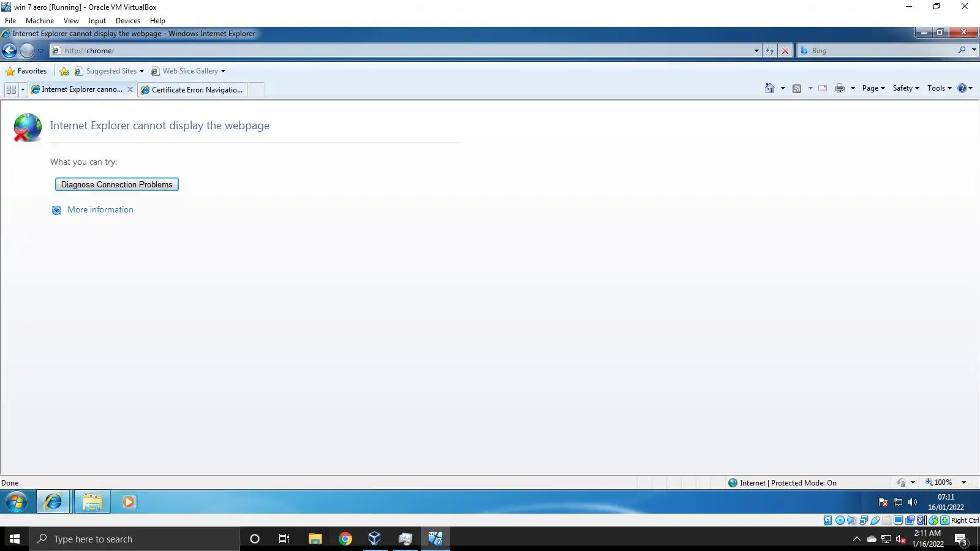Screen dimensions: 980x551
Task: Open Task View on the host taskbar
Action: click(284, 539)
